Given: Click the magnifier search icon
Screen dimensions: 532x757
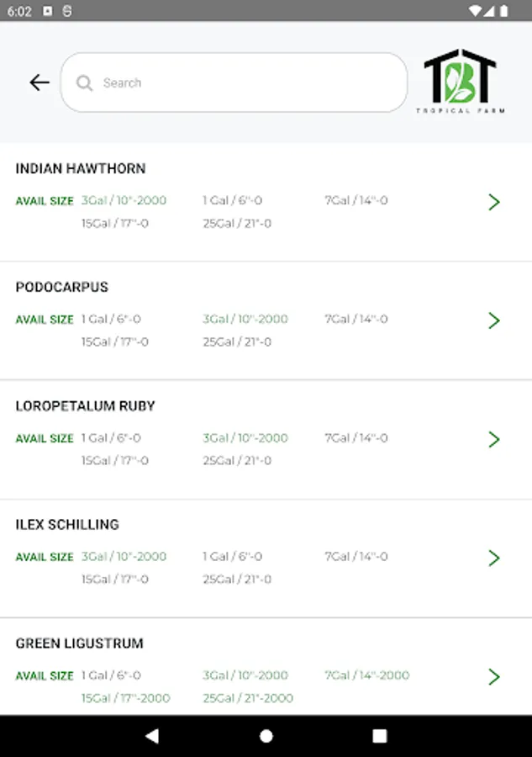Looking at the screenshot, I should [x=84, y=83].
